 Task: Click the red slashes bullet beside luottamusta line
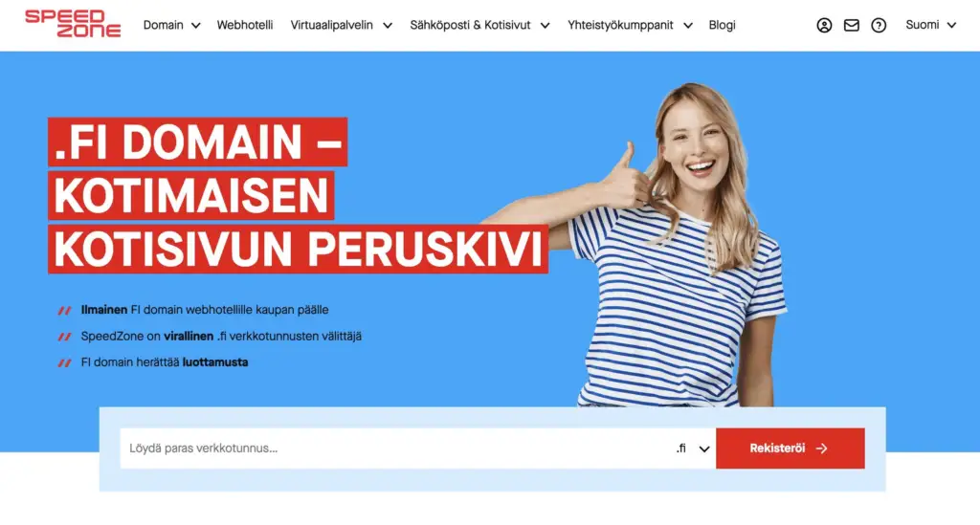click(x=64, y=362)
